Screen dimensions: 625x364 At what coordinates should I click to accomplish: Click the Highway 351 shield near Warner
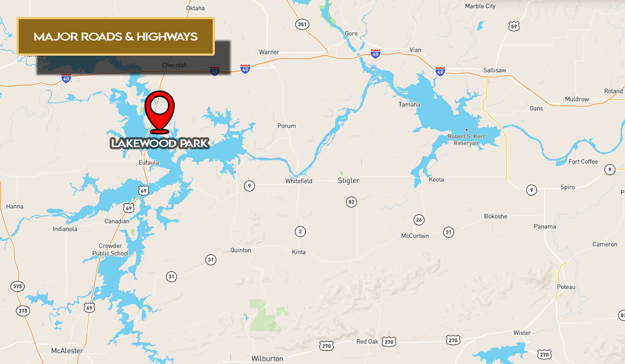point(302,24)
